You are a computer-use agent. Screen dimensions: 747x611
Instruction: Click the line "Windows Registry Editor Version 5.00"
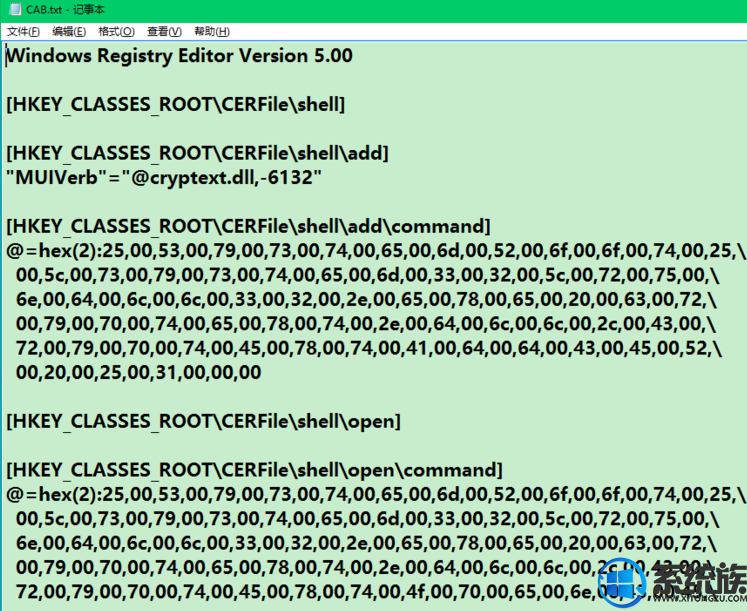[179, 56]
